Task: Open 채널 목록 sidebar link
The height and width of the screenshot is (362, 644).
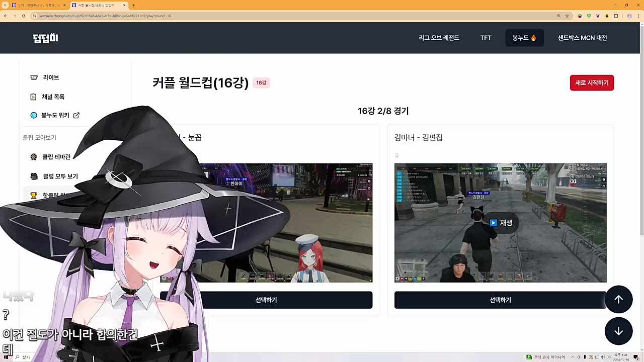Action: (53, 97)
